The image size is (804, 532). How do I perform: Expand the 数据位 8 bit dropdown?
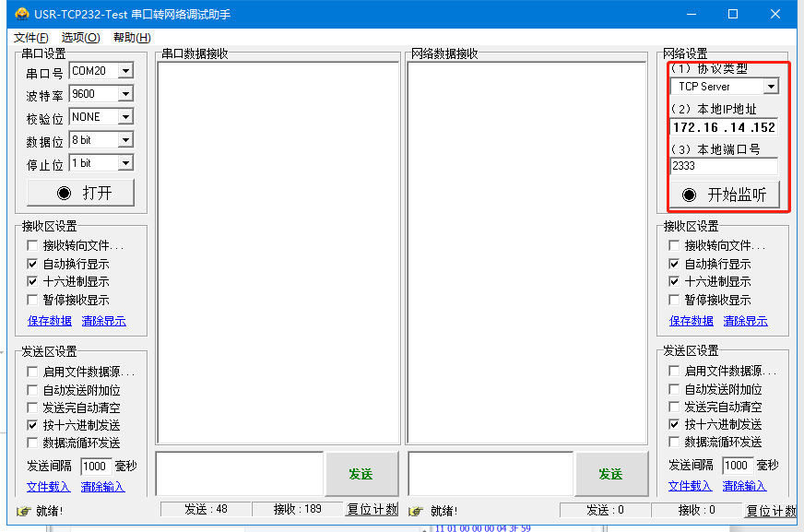pos(125,140)
